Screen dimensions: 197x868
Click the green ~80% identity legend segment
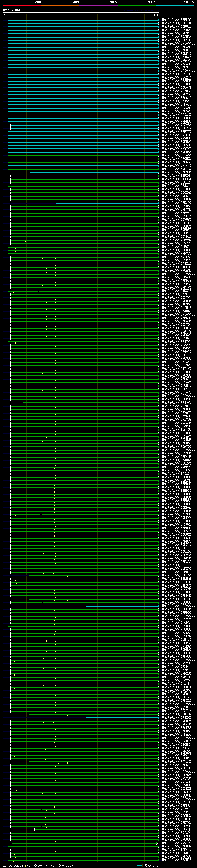(x=137, y=6)
